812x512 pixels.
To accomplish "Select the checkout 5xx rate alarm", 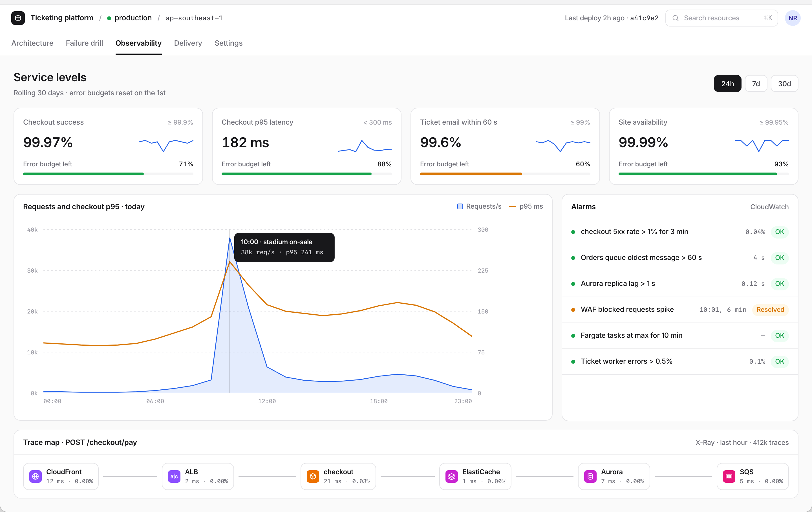I will [680, 232].
